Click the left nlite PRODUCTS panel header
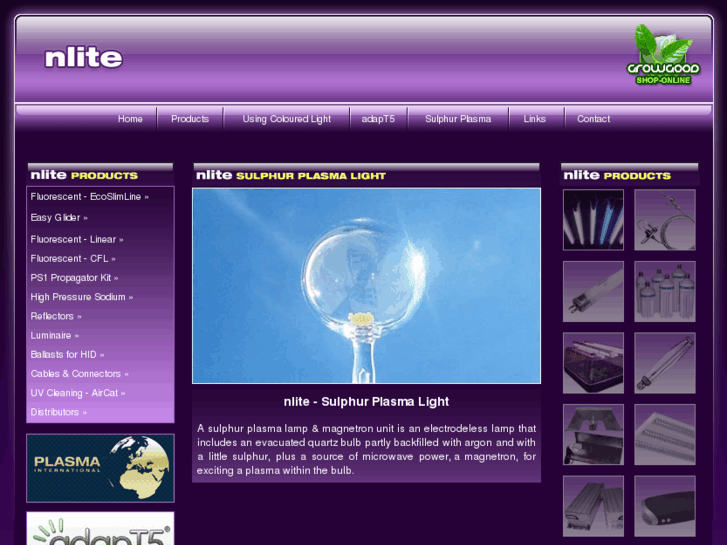727x545 pixels. (x=100, y=175)
